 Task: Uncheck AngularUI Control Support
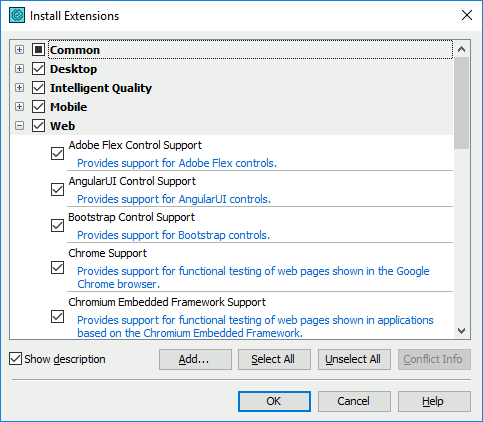coord(57,189)
